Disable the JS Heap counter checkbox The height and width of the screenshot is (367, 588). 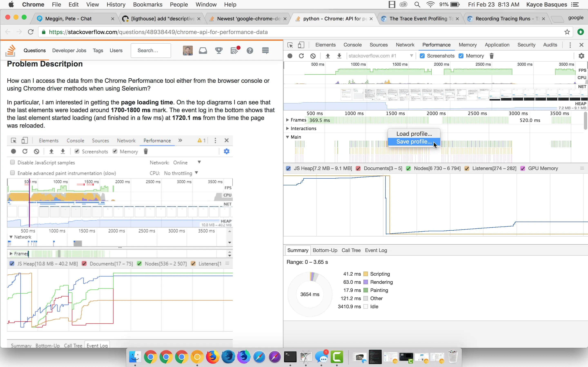point(288,168)
